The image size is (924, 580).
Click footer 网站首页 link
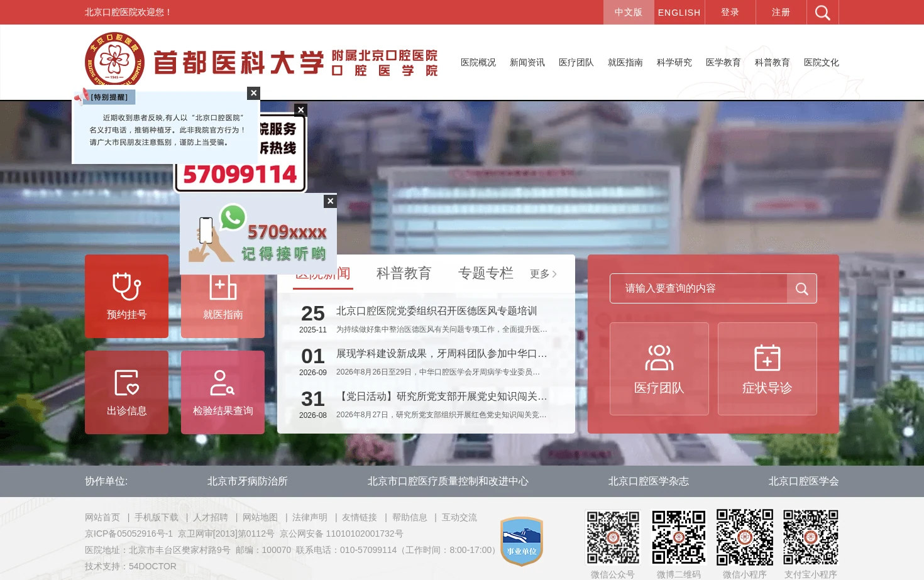tap(102, 518)
